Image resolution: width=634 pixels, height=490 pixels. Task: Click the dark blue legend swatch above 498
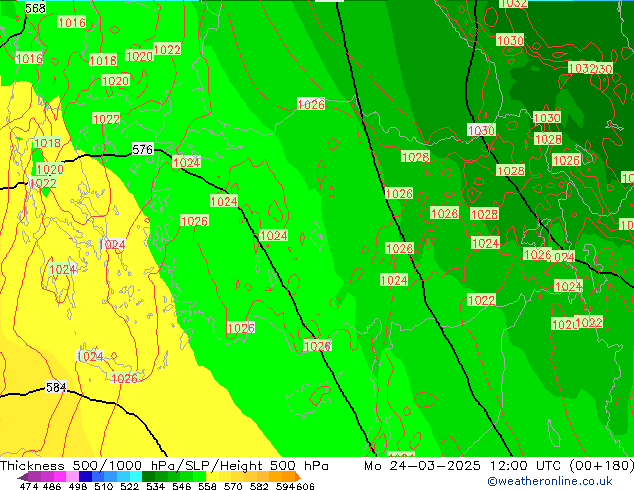pos(85,476)
